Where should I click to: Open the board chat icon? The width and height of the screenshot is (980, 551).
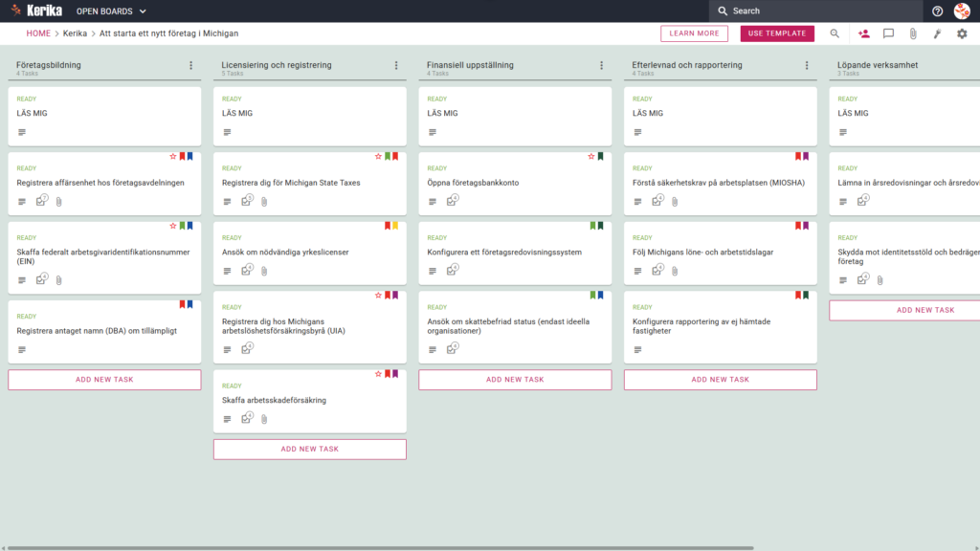[x=888, y=33]
